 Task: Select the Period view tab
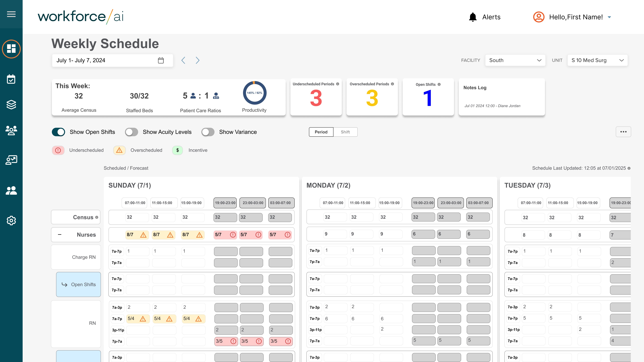321,132
